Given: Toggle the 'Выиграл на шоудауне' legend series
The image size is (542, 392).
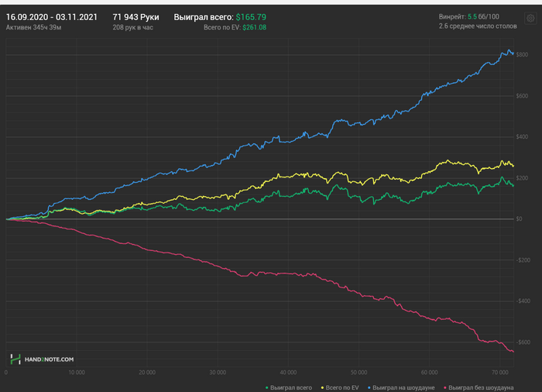Looking at the screenshot, I should pyautogui.click(x=401, y=388).
